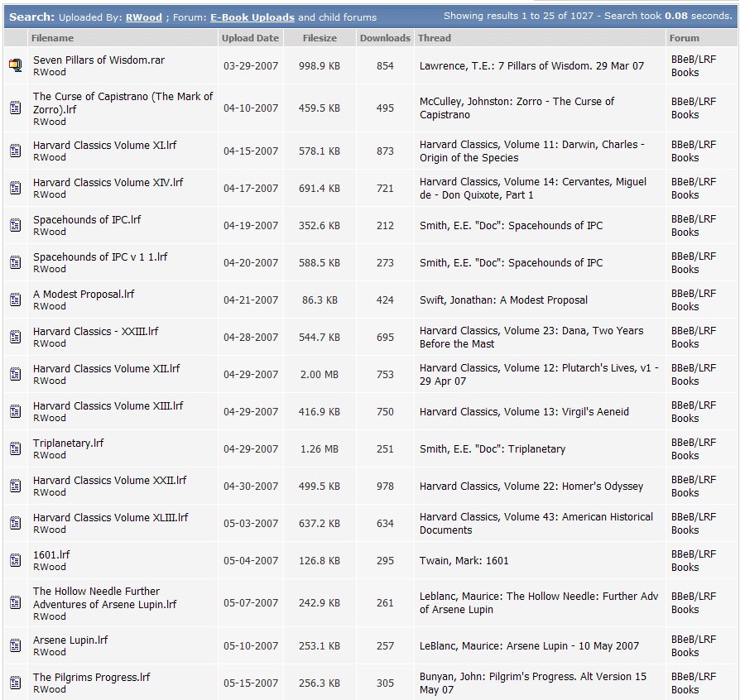Open BBeB/LRF Books forum in A Modest Proposal row

[694, 300]
